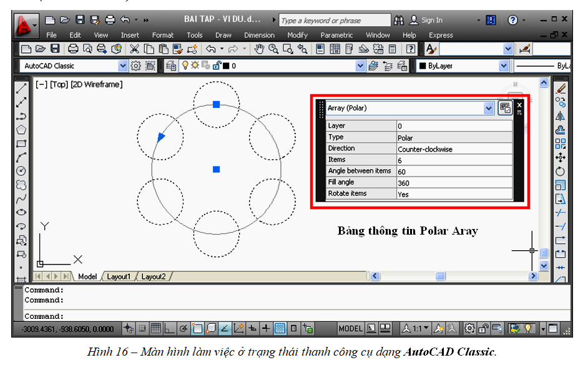Select the Arc draw tool
588x370 pixels.
click(21, 157)
